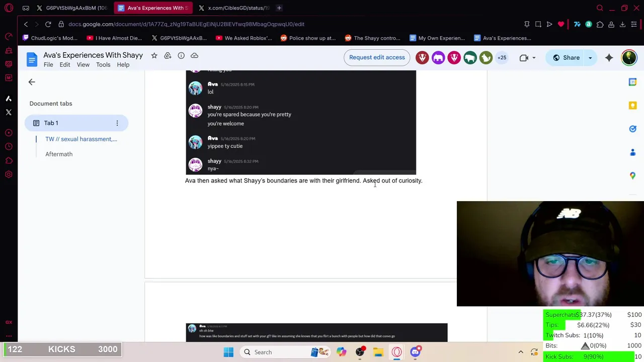Screen dimensions: 644x362
Task: Show document details info icon
Action: [x=181, y=55]
